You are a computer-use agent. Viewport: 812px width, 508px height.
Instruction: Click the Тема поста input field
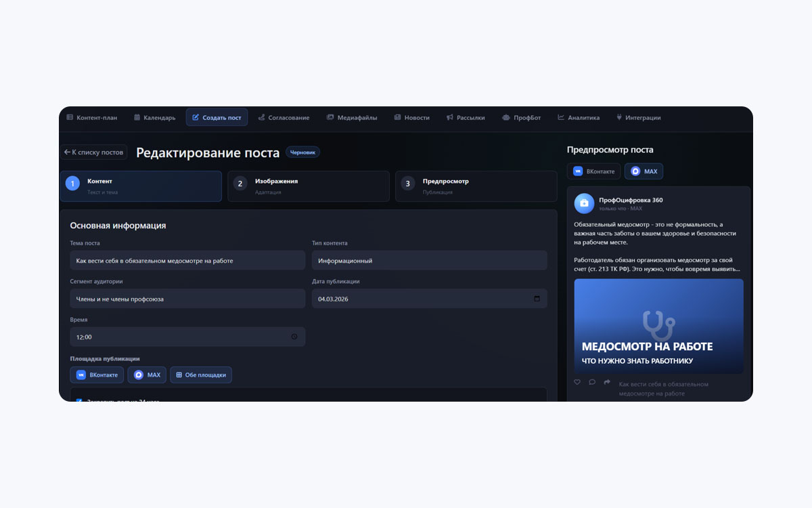187,261
